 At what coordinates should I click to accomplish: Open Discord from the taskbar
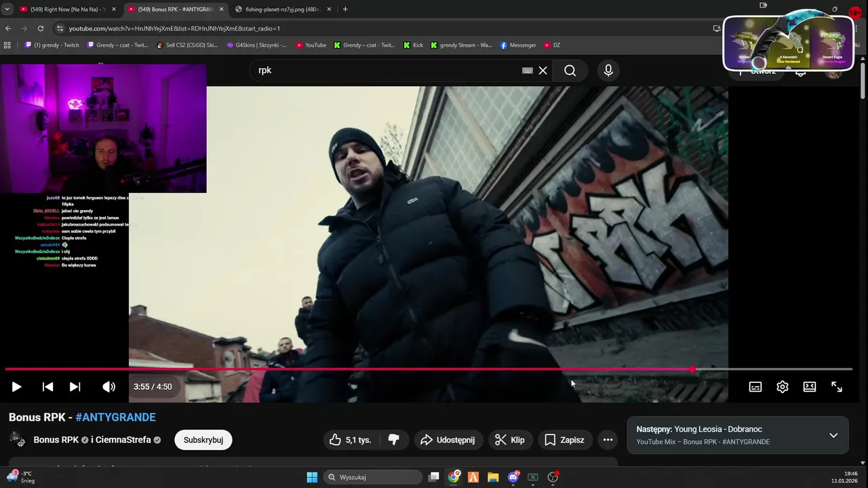(x=513, y=477)
